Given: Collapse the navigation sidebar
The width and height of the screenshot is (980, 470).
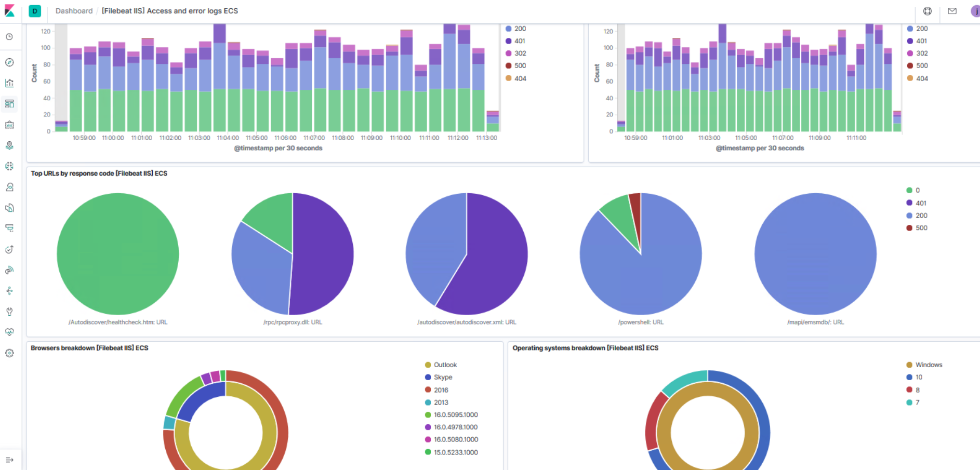Looking at the screenshot, I should coord(9,459).
